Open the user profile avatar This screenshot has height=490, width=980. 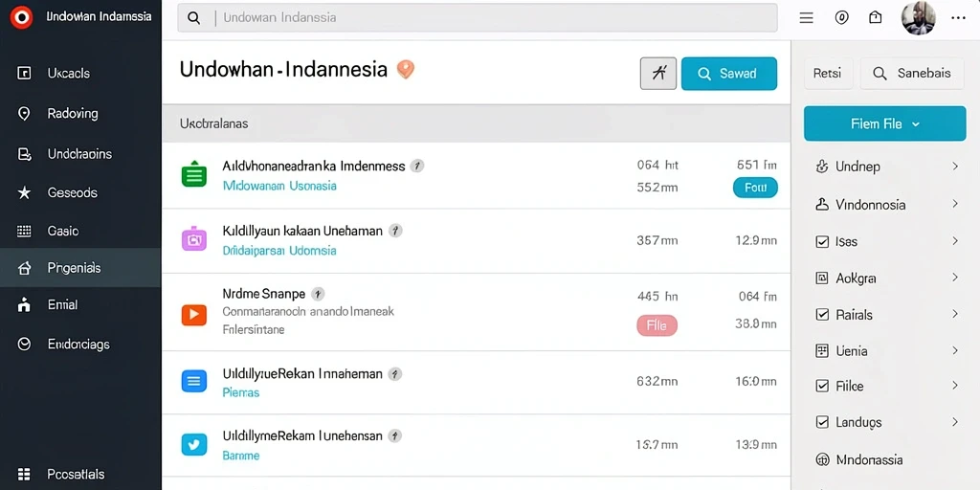click(918, 17)
